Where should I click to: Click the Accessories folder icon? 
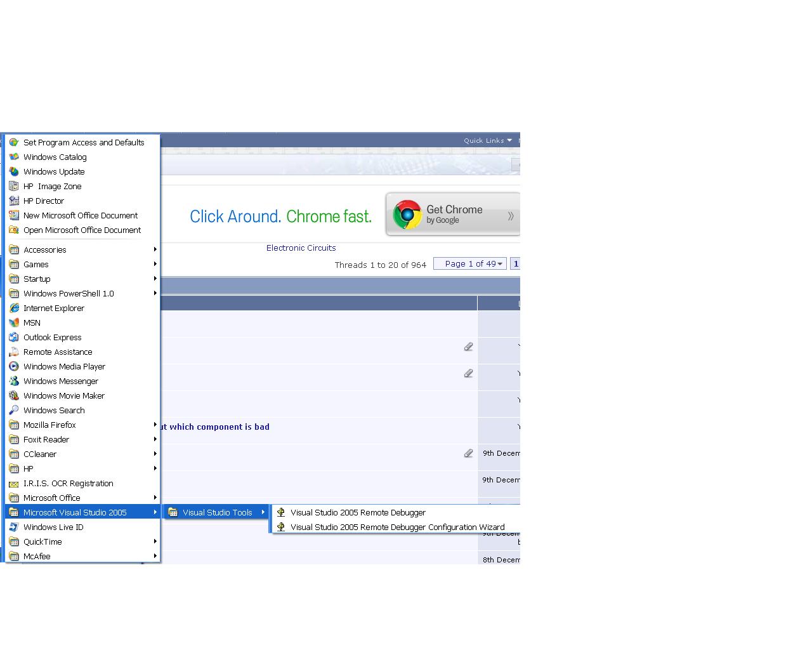(x=14, y=249)
